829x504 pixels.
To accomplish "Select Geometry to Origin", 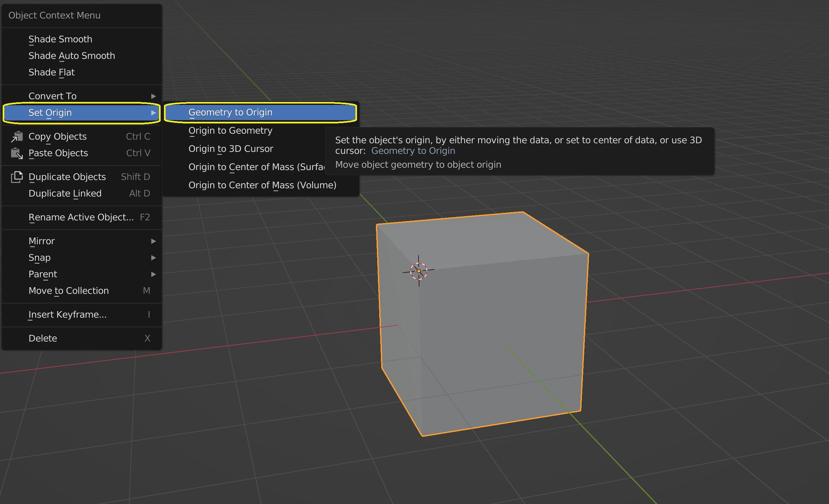I will 230,112.
